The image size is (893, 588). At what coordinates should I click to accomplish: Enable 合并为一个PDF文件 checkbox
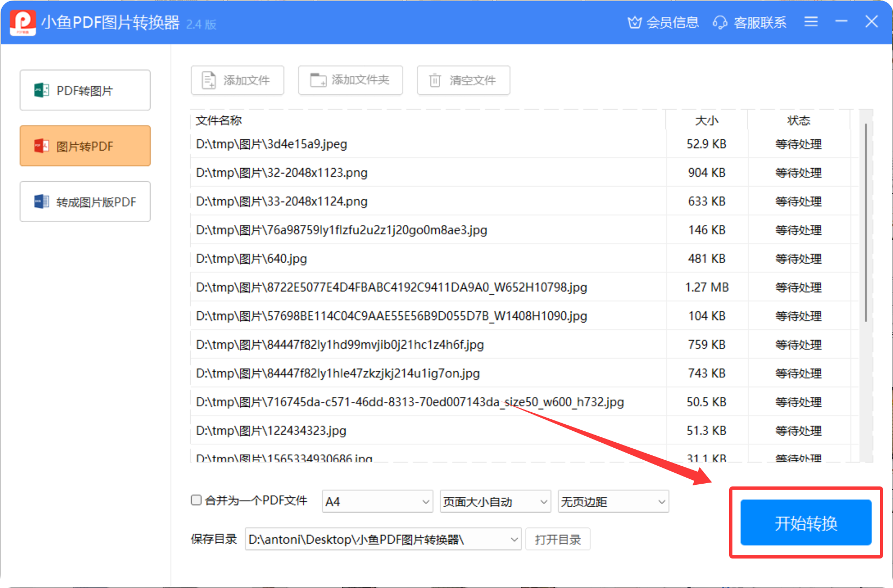(196, 500)
